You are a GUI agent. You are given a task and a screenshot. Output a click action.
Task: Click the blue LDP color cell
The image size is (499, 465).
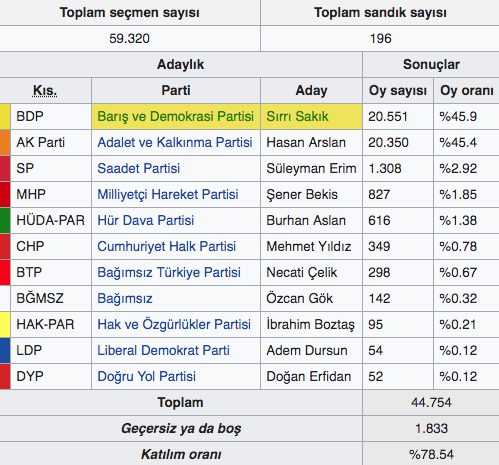pos(5,350)
